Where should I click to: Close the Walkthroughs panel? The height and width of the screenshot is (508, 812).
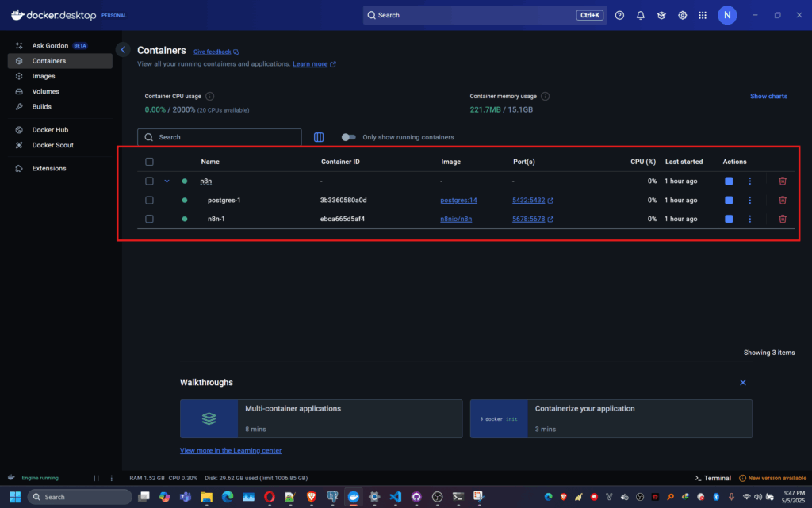click(743, 383)
